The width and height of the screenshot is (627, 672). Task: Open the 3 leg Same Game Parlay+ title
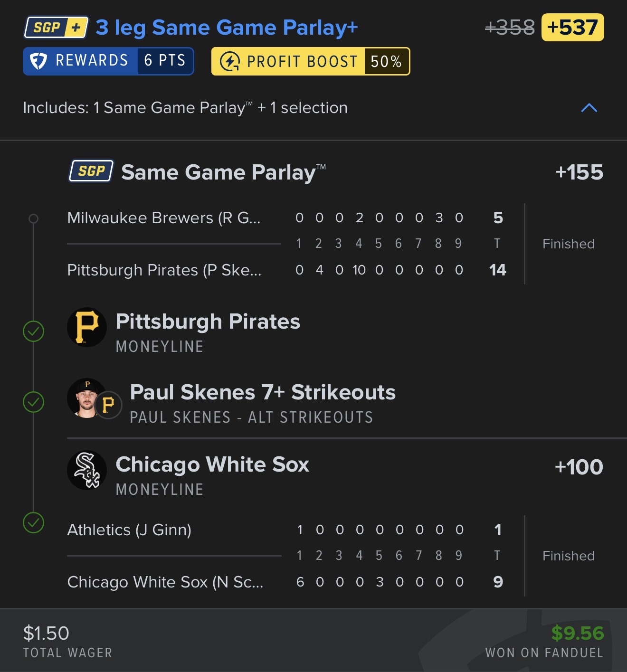(x=227, y=28)
